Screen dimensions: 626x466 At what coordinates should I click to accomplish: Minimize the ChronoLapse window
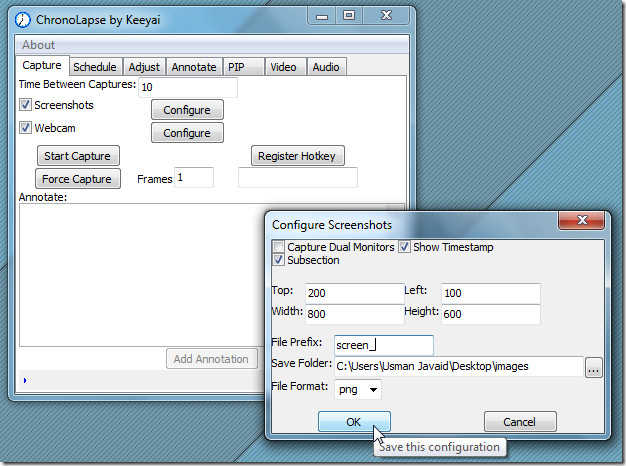click(322, 16)
